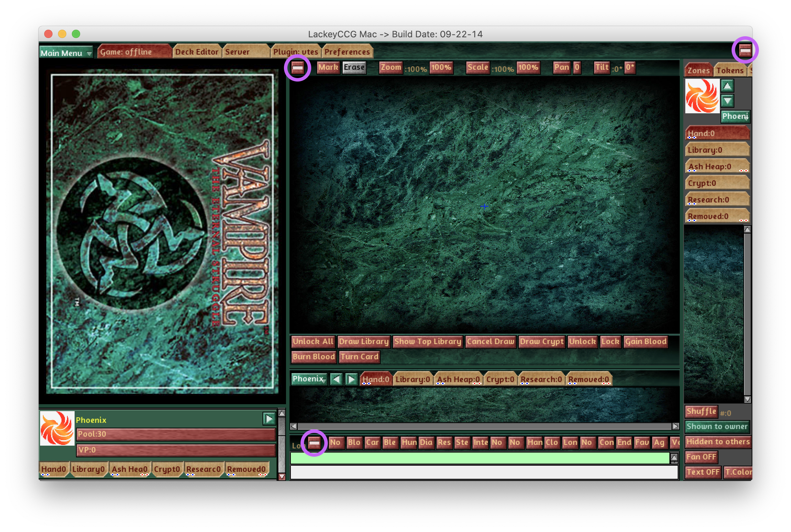Image resolution: width=791 pixels, height=532 pixels.
Task: Click the Res macro button
Action: 444,443
